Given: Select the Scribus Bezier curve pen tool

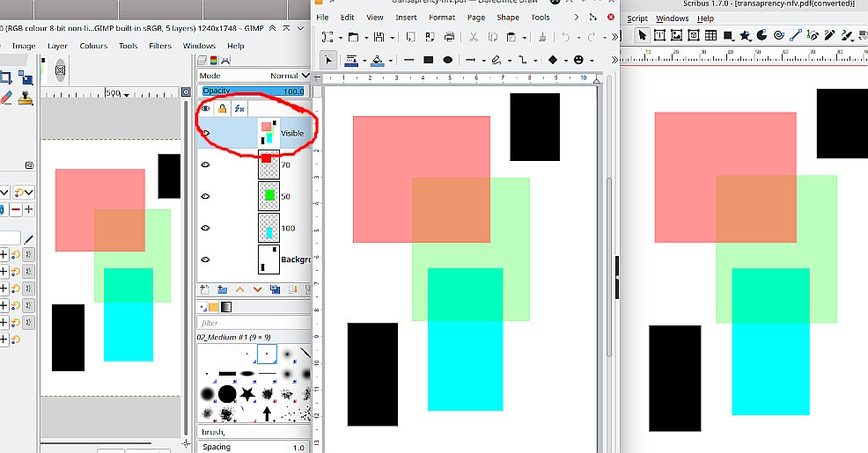Looking at the screenshot, I should click(813, 35).
